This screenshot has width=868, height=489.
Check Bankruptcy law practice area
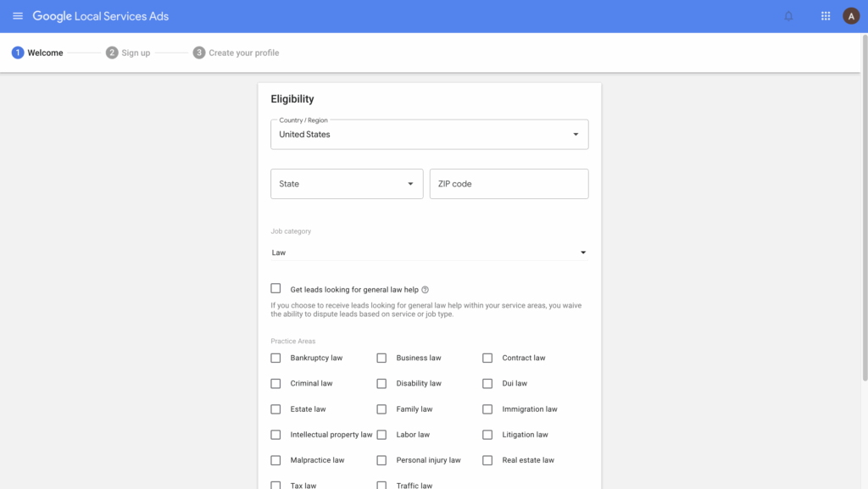(x=275, y=358)
